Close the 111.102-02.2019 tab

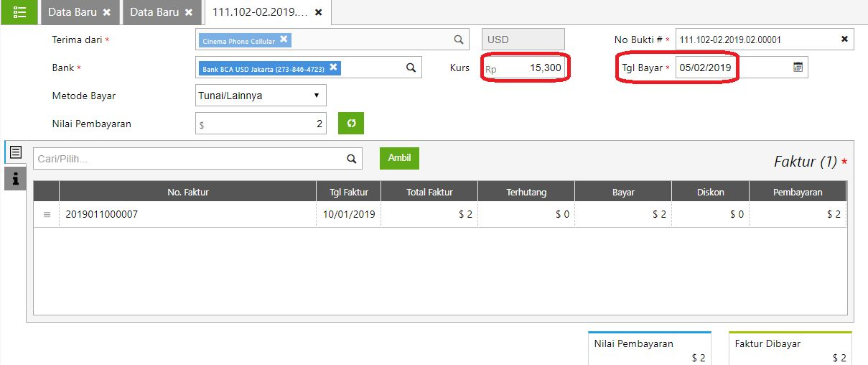pos(319,13)
